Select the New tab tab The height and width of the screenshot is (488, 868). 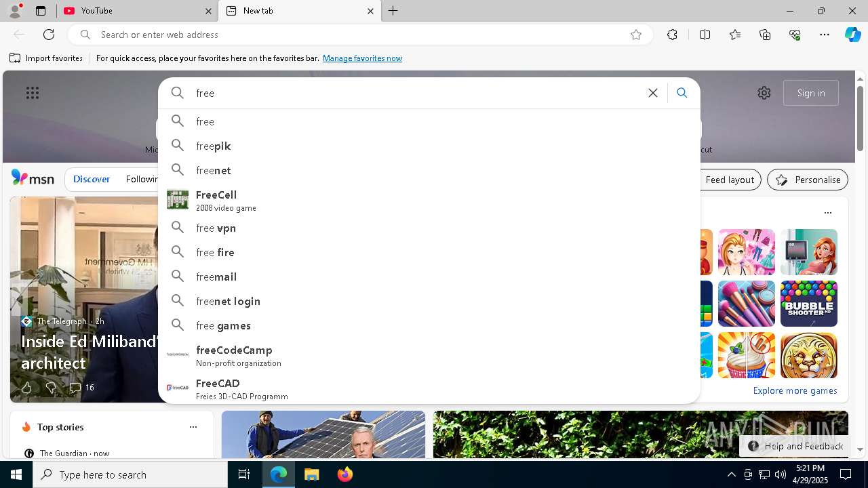298,11
